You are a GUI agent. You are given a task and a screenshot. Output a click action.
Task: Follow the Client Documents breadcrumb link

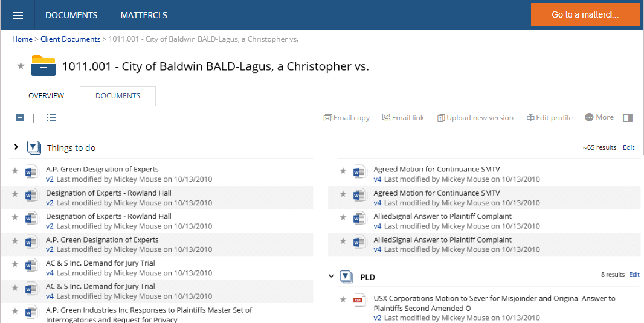coord(70,39)
